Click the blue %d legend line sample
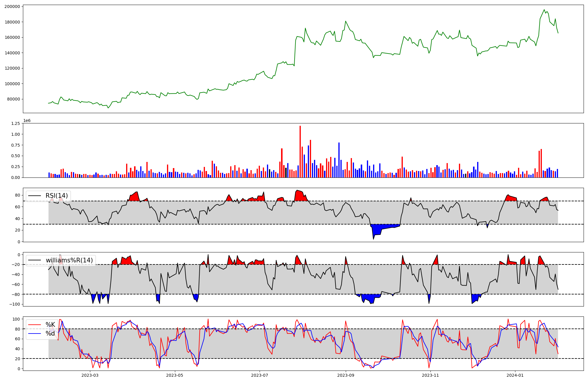The image size is (588, 382). tap(34, 334)
